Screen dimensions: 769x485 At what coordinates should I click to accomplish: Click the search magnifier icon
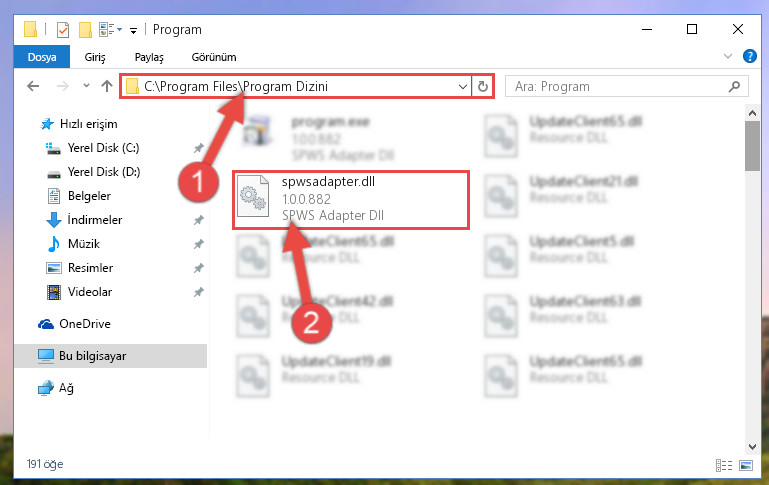coord(734,87)
